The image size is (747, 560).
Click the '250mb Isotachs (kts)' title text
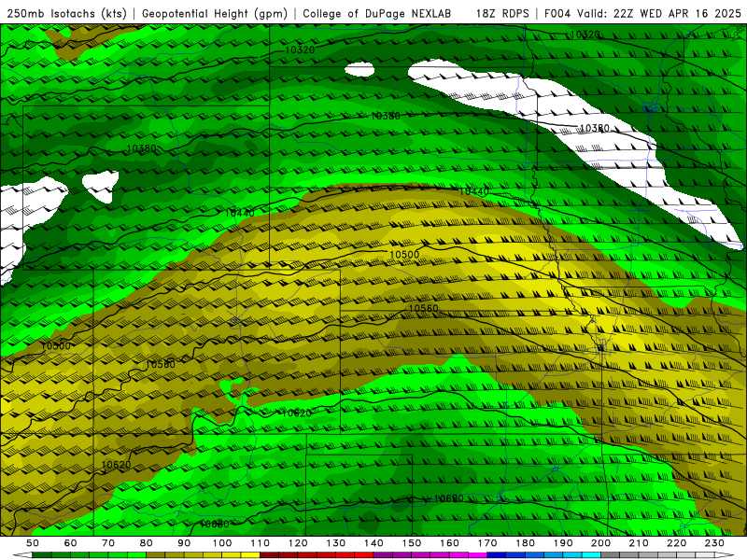(x=66, y=14)
